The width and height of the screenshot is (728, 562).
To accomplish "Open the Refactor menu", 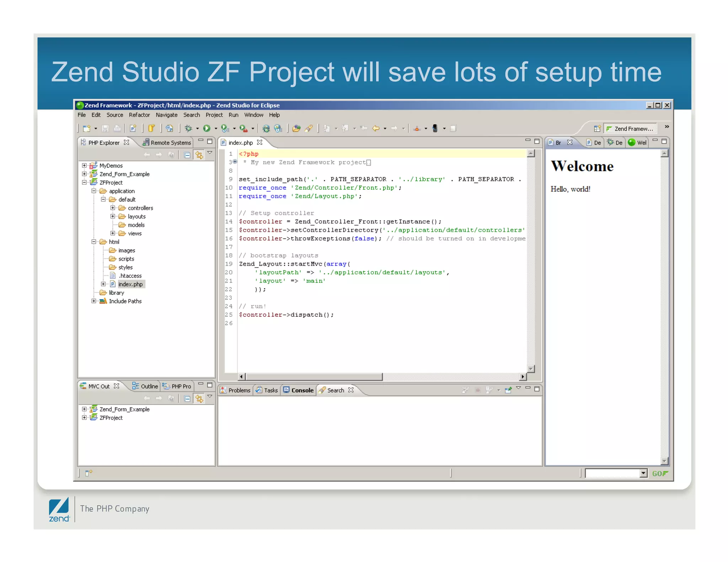I will pos(139,115).
